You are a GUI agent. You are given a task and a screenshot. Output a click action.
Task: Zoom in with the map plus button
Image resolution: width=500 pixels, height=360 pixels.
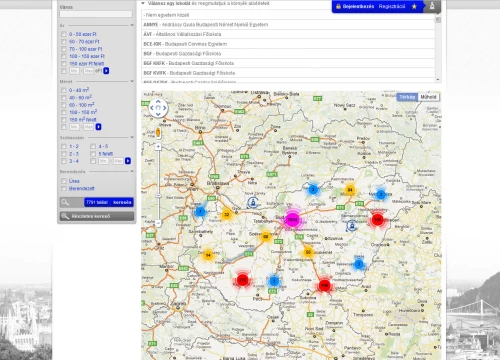tap(158, 147)
